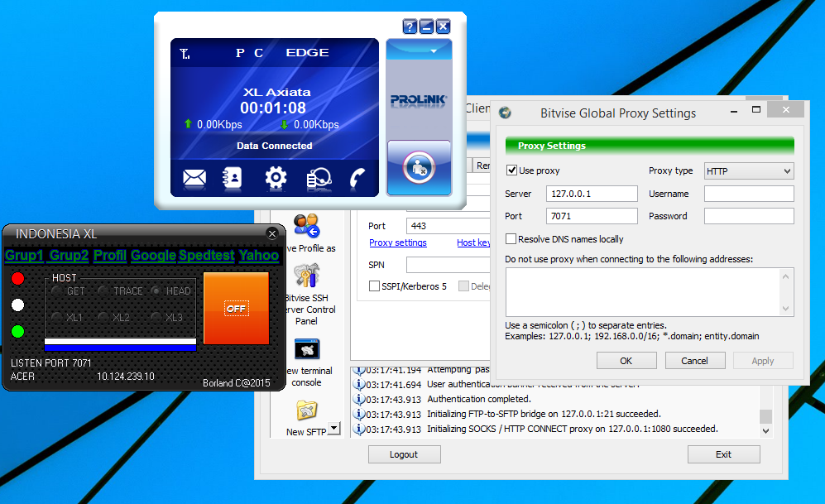Enable Resolve DNS names locally checkbox

[511, 239]
